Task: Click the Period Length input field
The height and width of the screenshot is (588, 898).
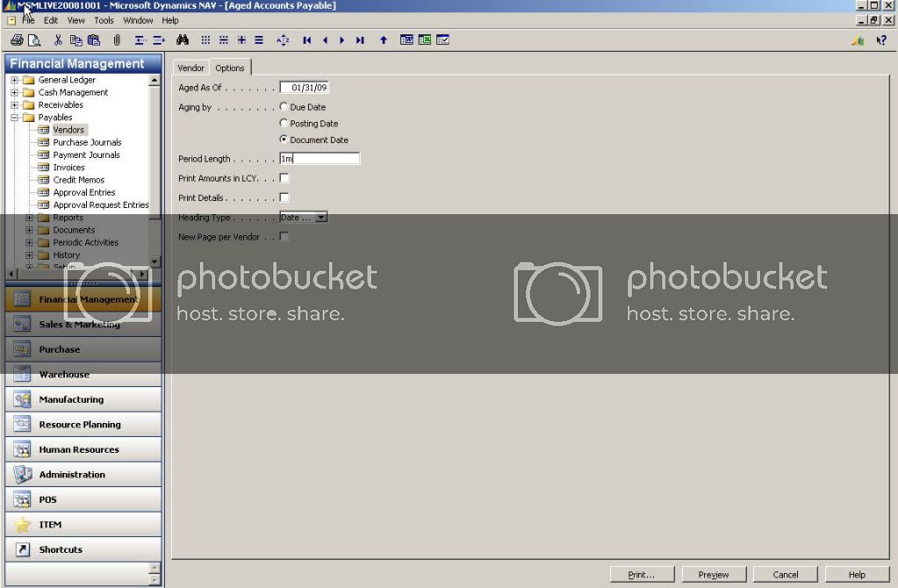Action: [320, 159]
